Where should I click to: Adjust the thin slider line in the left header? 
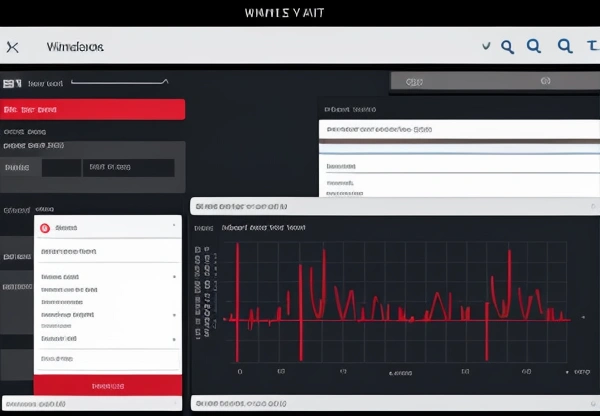pyautogui.click(x=119, y=82)
